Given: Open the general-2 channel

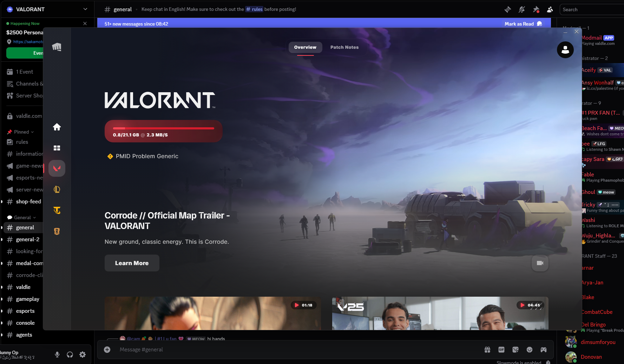Looking at the screenshot, I should click(23, 240).
